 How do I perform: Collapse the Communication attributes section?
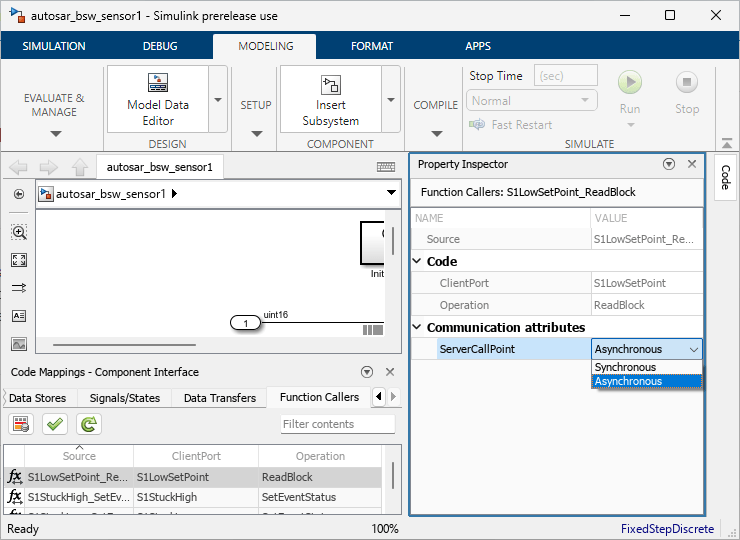pos(418,327)
